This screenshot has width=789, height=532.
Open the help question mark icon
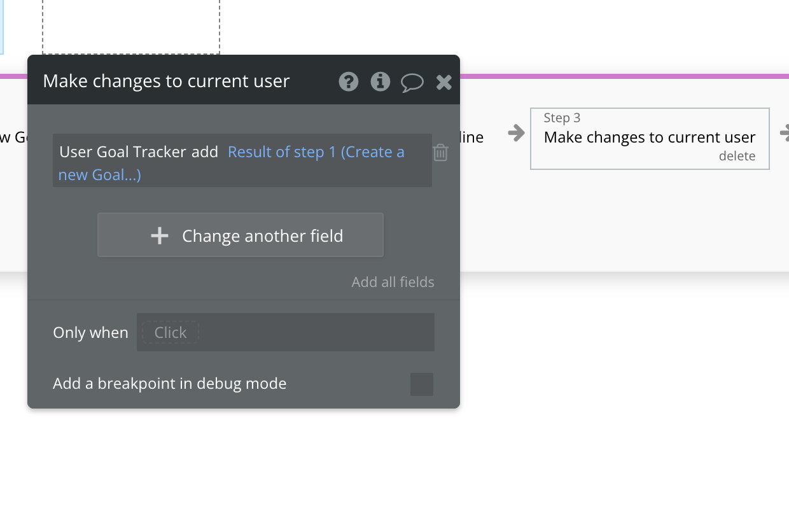coord(348,81)
